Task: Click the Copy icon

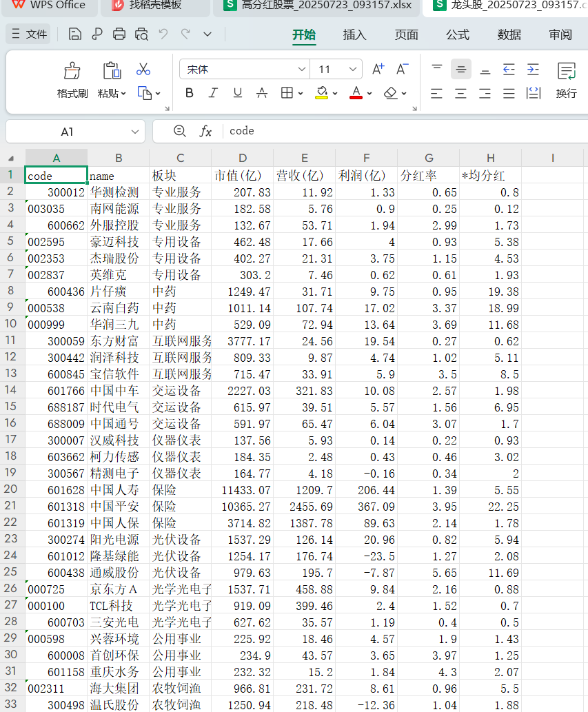Action: point(144,93)
